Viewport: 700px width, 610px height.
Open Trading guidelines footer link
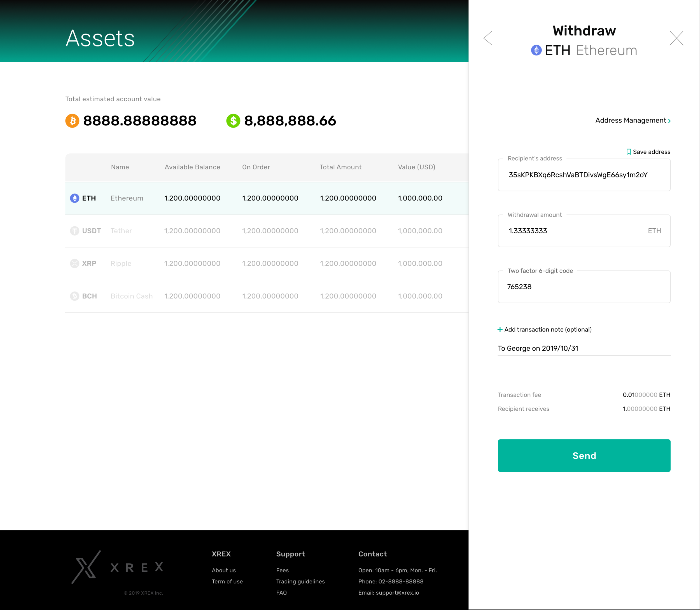(x=300, y=581)
